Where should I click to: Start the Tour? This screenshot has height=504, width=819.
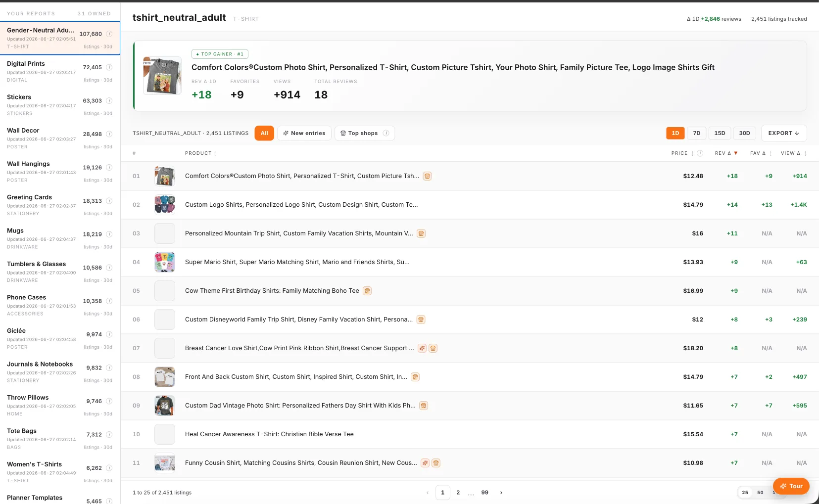click(x=791, y=486)
